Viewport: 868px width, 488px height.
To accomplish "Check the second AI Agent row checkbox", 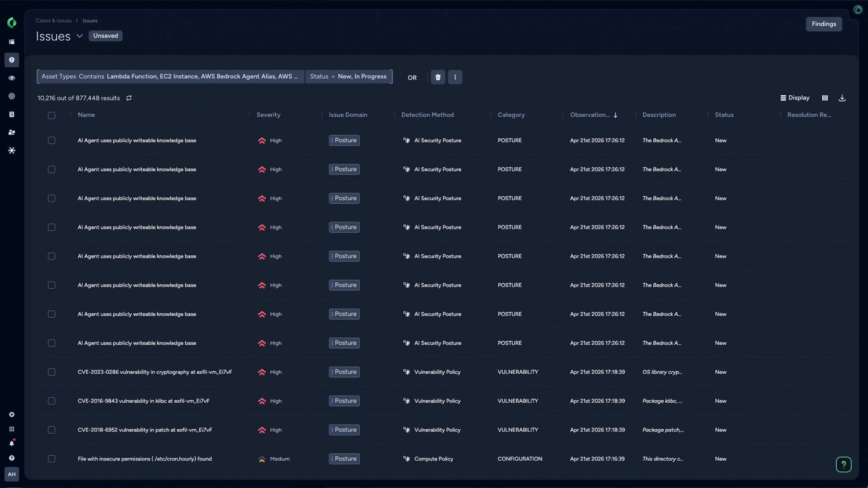I will (x=52, y=169).
